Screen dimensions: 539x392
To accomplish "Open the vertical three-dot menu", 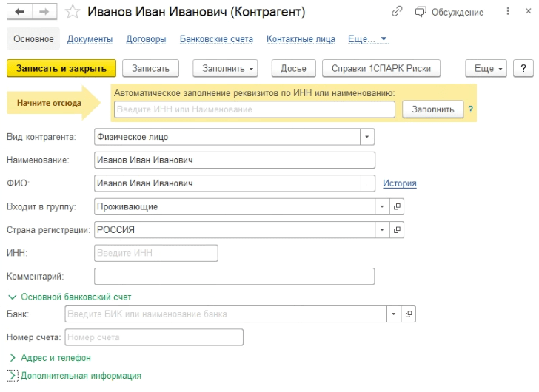I will (x=508, y=11).
